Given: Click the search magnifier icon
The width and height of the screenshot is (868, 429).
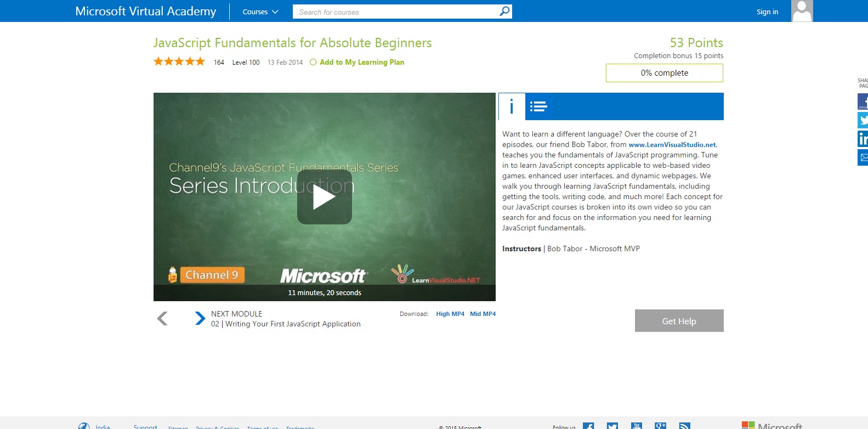Looking at the screenshot, I should coord(504,11).
